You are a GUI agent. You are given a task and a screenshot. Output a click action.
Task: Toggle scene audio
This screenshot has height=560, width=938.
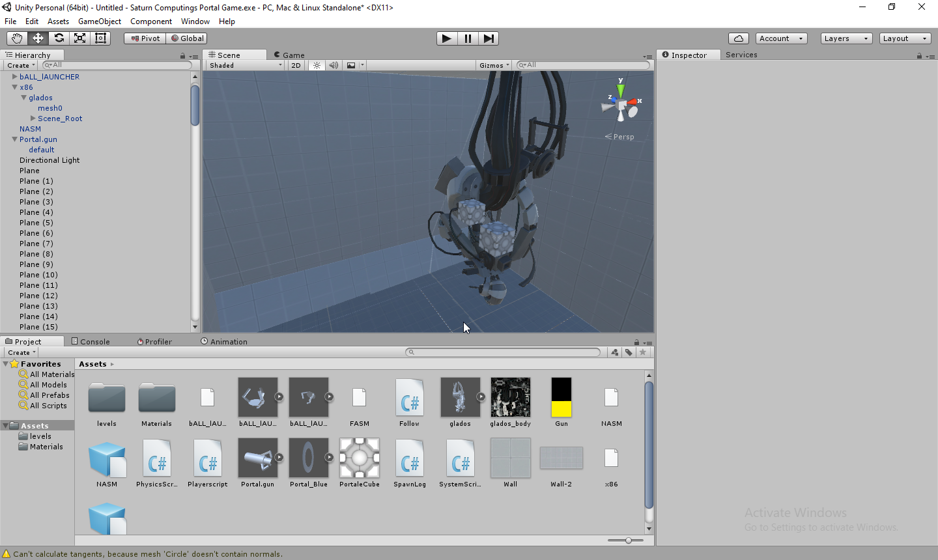pyautogui.click(x=334, y=65)
